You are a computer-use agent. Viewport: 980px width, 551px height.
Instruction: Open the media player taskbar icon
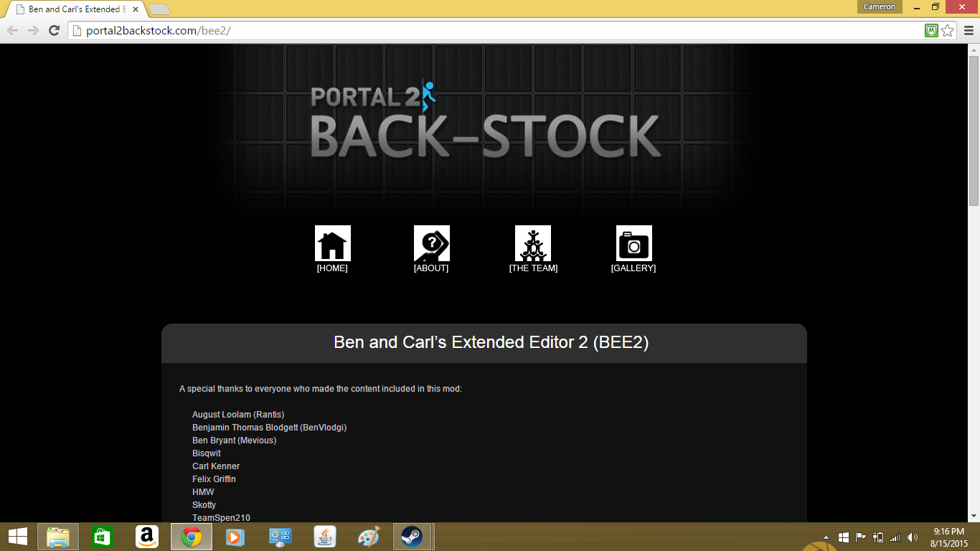click(x=235, y=537)
